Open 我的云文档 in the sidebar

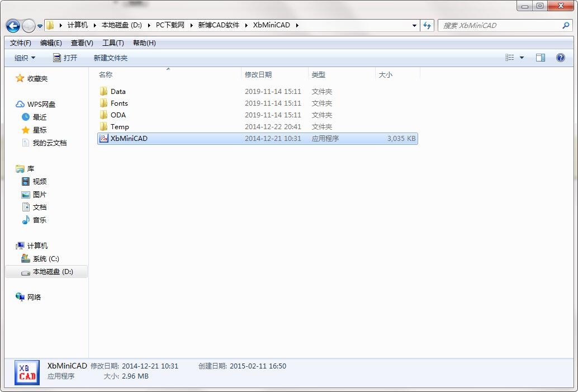tap(49, 143)
